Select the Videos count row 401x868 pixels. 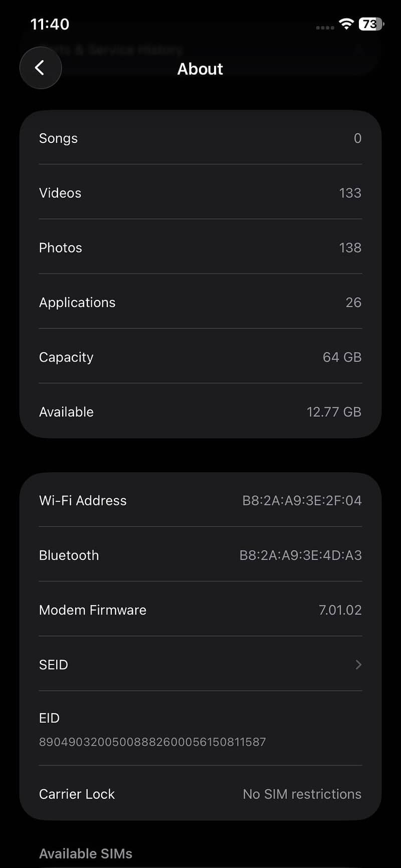[x=200, y=193]
